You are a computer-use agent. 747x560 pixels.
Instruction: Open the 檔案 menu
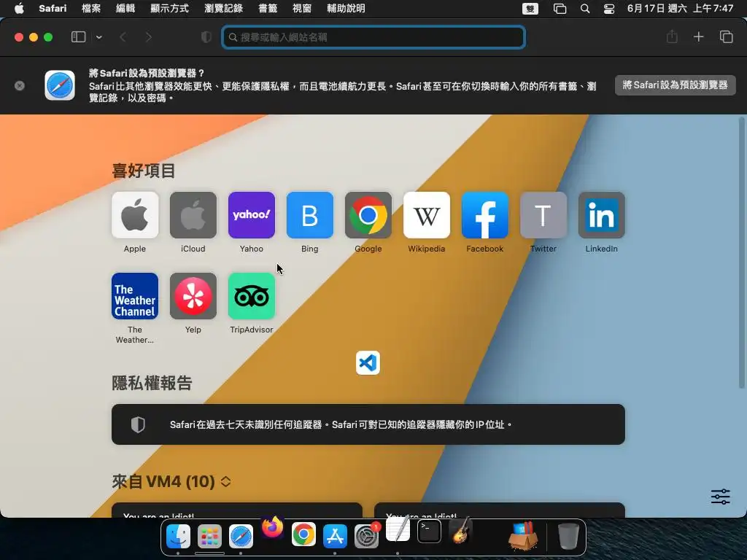click(x=91, y=8)
